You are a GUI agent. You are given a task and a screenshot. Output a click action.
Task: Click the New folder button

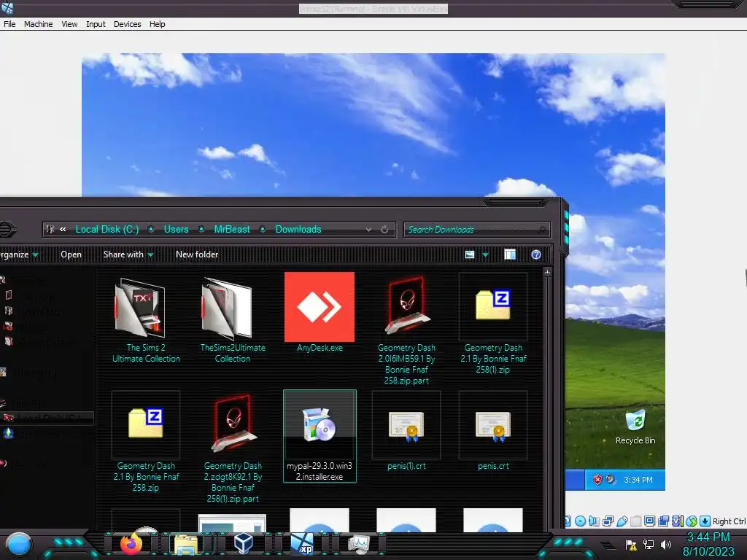(x=197, y=254)
